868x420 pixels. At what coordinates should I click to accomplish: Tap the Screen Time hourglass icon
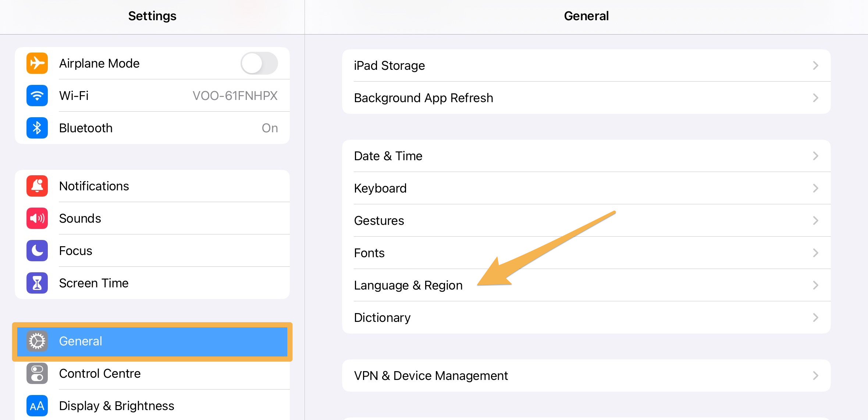pos(37,283)
